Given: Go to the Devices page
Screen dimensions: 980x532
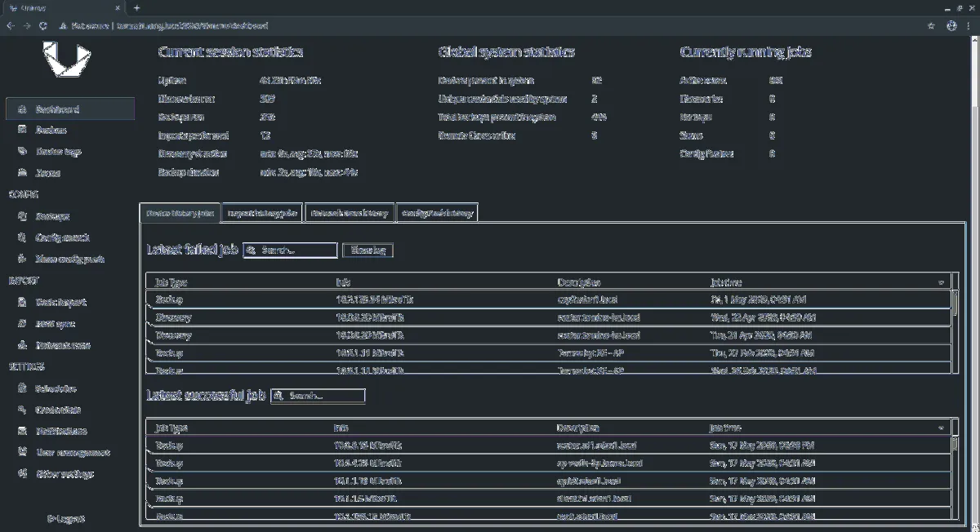Looking at the screenshot, I should 51,131.
